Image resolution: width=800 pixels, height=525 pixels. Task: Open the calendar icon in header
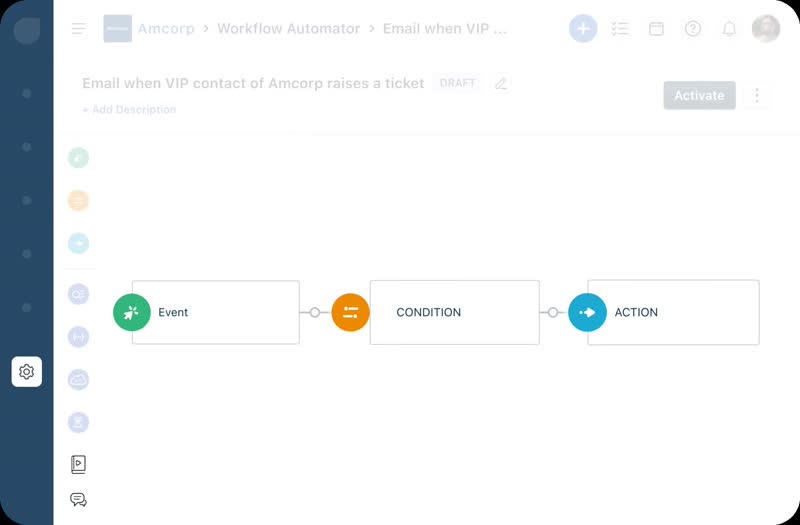tap(656, 29)
